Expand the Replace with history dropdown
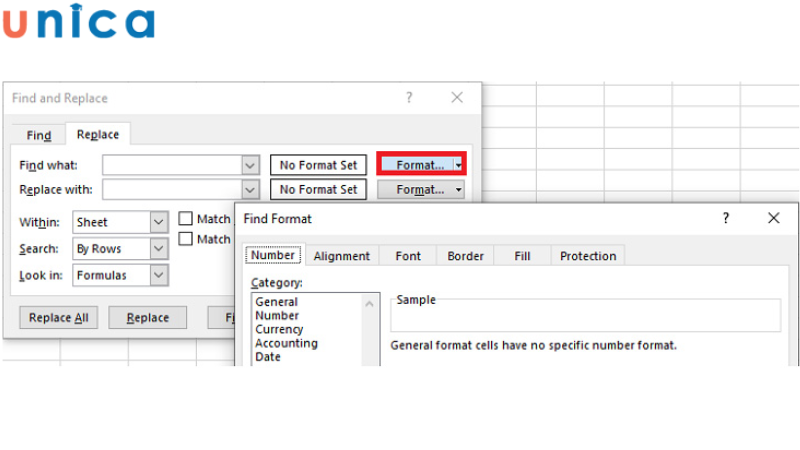Viewport: 800px width, 450px height. pos(250,190)
